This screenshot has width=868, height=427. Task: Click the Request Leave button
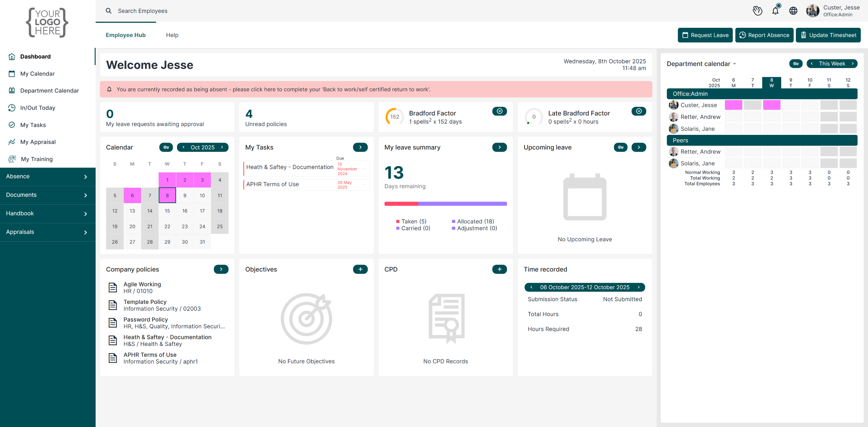(x=705, y=35)
